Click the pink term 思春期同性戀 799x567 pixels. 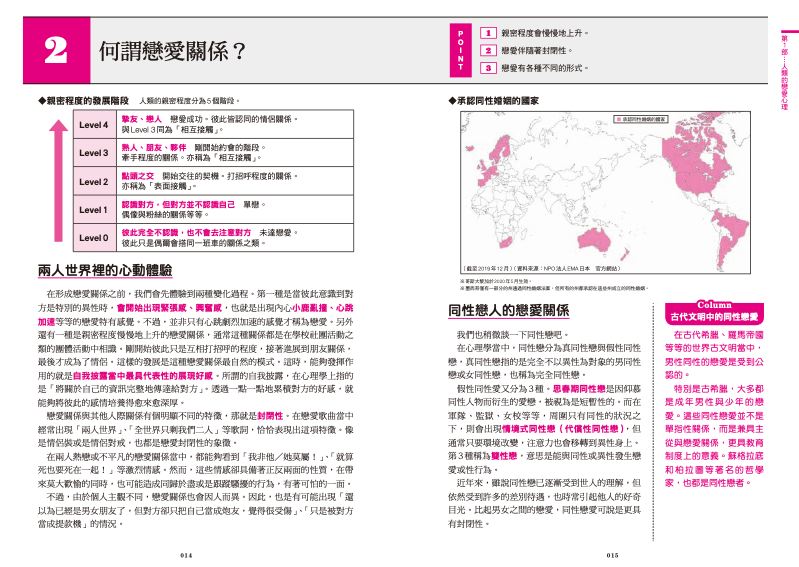578,389
